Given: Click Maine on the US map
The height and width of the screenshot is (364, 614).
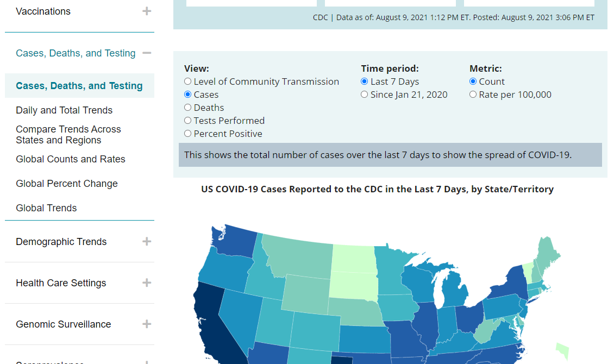Looking at the screenshot, I should tap(547, 253).
